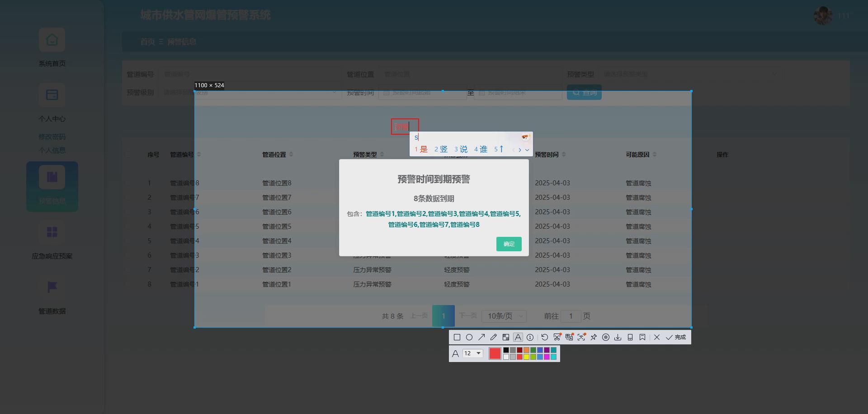
Task: Pick the yellow color swatch
Action: click(x=527, y=356)
